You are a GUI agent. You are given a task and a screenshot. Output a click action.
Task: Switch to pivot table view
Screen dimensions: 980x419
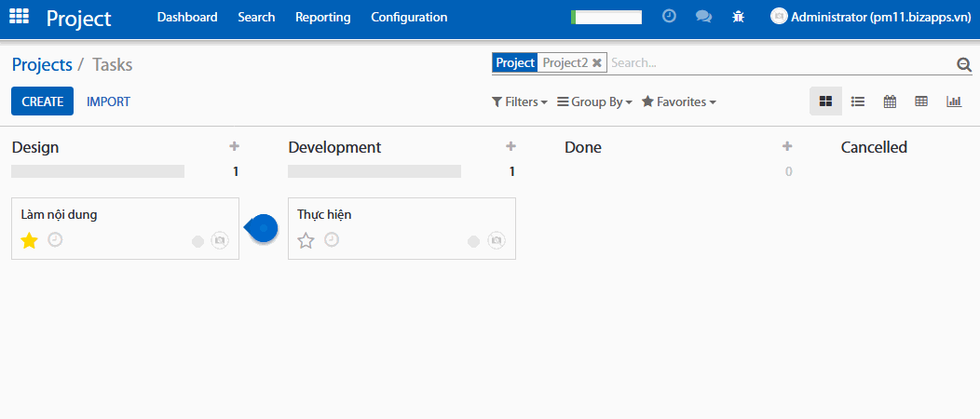[x=921, y=101]
